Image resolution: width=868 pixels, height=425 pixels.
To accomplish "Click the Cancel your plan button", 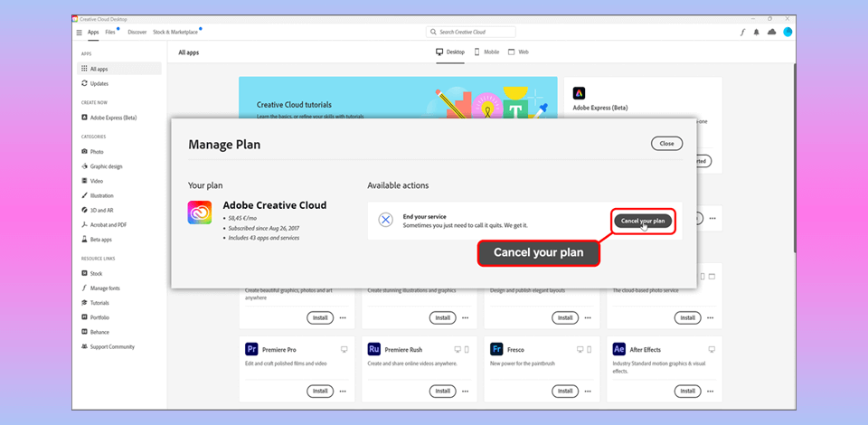I will tap(643, 221).
